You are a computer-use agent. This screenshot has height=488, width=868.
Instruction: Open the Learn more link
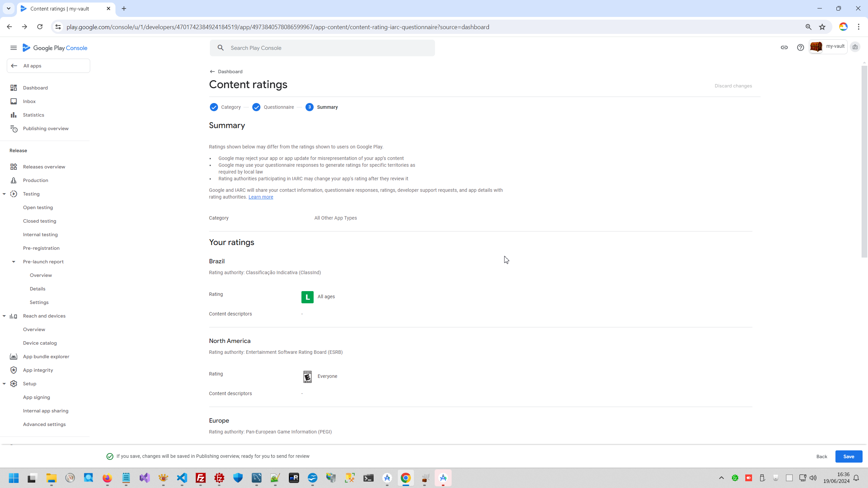(260, 197)
